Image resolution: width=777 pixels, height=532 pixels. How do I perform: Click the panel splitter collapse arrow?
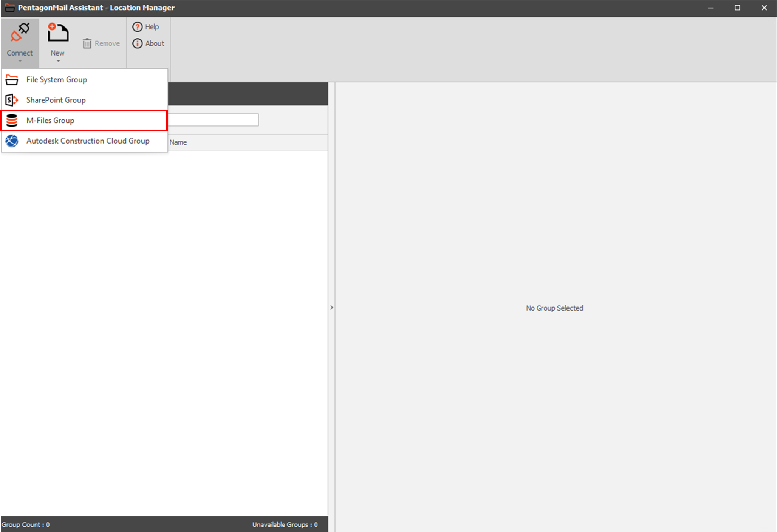[331, 308]
